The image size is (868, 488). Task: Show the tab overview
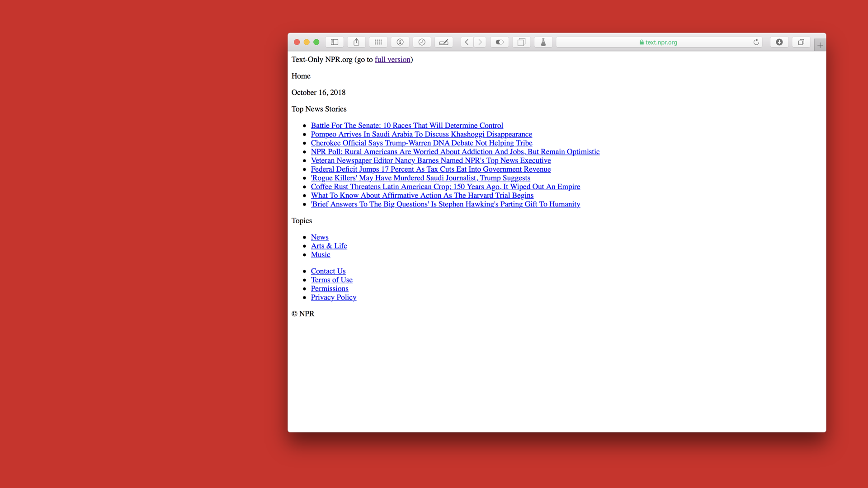point(801,42)
